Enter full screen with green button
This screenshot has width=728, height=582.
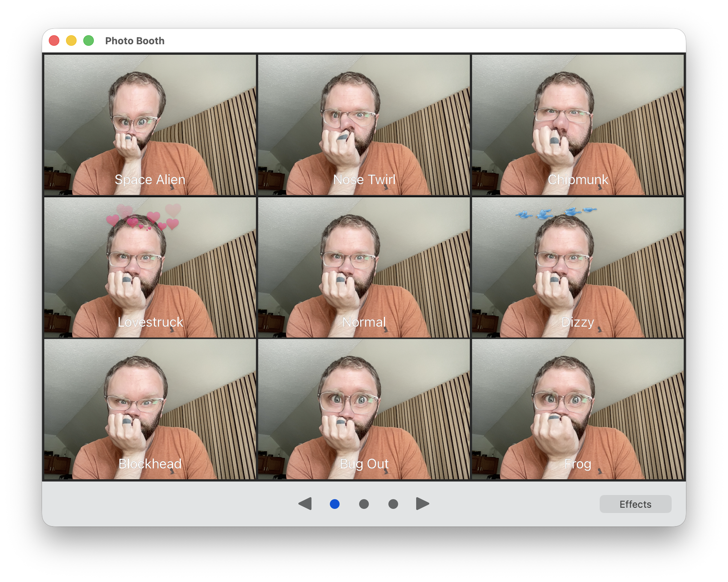pyautogui.click(x=89, y=40)
